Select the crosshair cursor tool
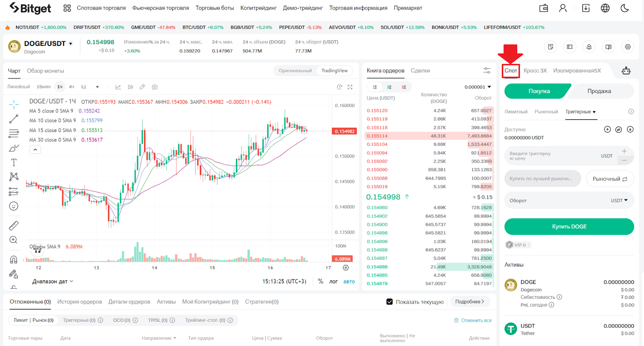Image resolution: width=644 pixels, height=346 pixels. click(x=14, y=105)
